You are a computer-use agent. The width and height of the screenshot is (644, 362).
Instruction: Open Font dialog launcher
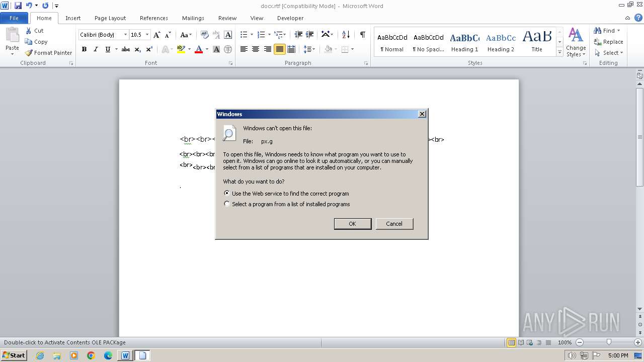pyautogui.click(x=231, y=63)
